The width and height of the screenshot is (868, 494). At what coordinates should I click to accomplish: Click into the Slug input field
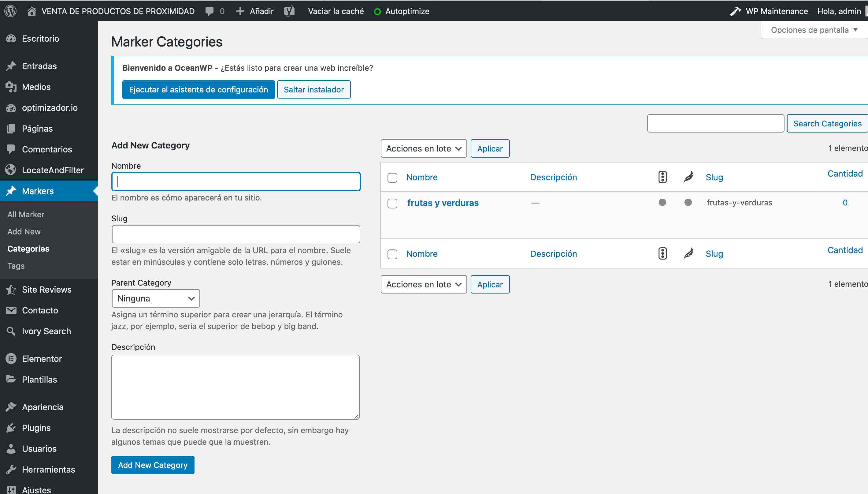click(x=236, y=234)
